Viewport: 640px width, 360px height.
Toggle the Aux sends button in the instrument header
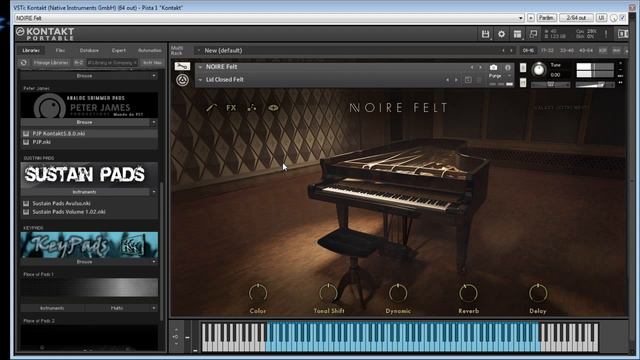point(621,76)
